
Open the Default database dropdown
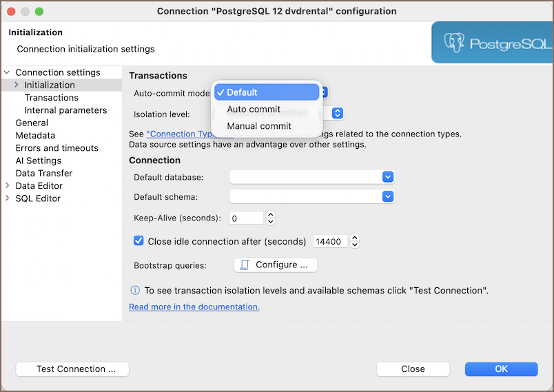pyautogui.click(x=387, y=177)
